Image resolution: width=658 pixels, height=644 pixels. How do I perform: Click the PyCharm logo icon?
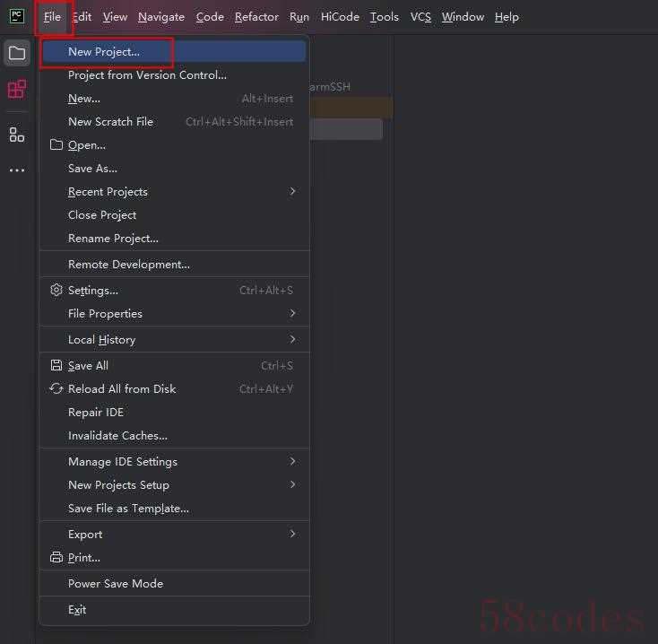[x=17, y=16]
